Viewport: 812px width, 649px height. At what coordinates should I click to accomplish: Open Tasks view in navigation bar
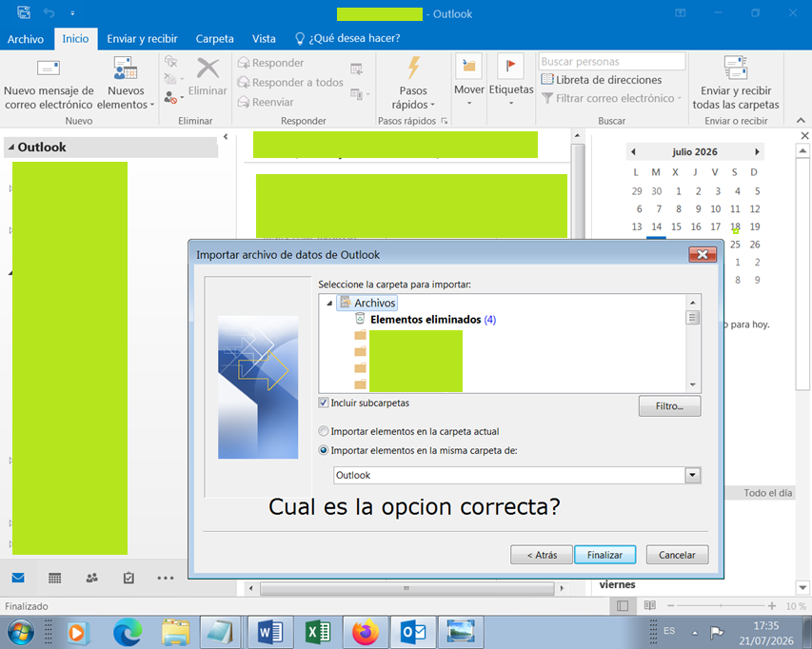129,578
